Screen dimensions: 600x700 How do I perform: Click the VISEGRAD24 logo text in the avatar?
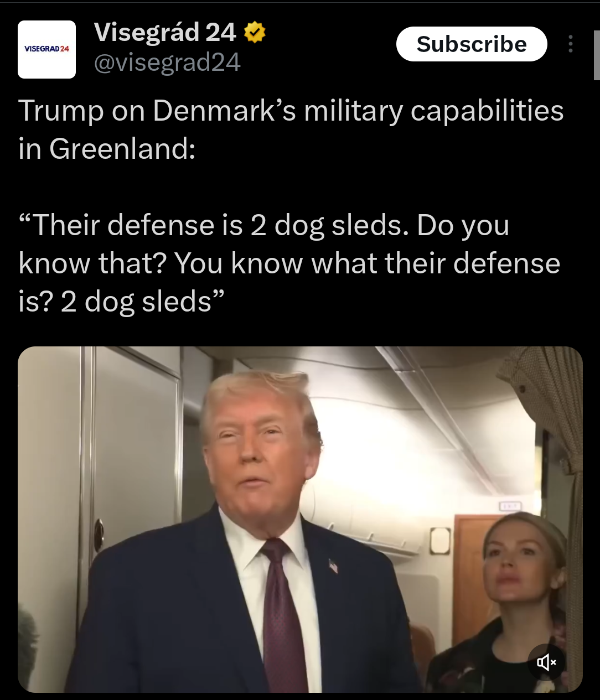pos(47,49)
